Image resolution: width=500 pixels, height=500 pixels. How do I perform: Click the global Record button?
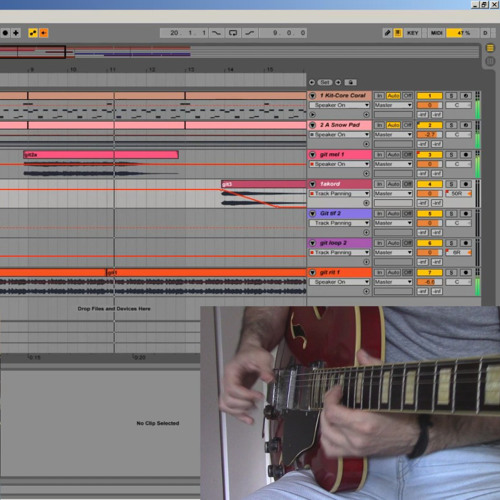click(5, 33)
